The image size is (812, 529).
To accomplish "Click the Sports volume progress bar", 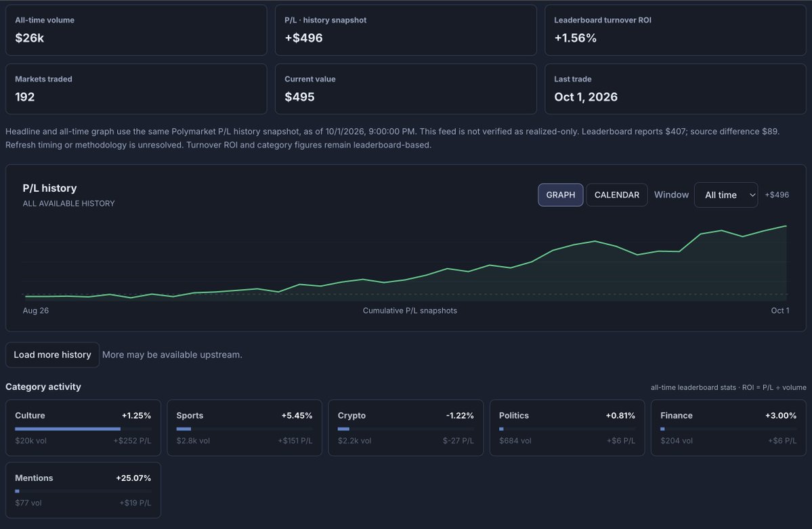I will point(244,429).
